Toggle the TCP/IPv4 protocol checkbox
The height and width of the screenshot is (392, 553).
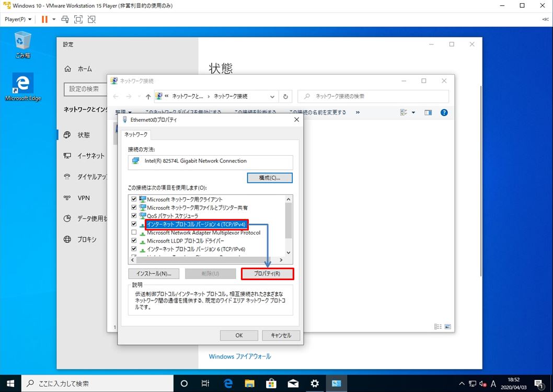coord(134,224)
